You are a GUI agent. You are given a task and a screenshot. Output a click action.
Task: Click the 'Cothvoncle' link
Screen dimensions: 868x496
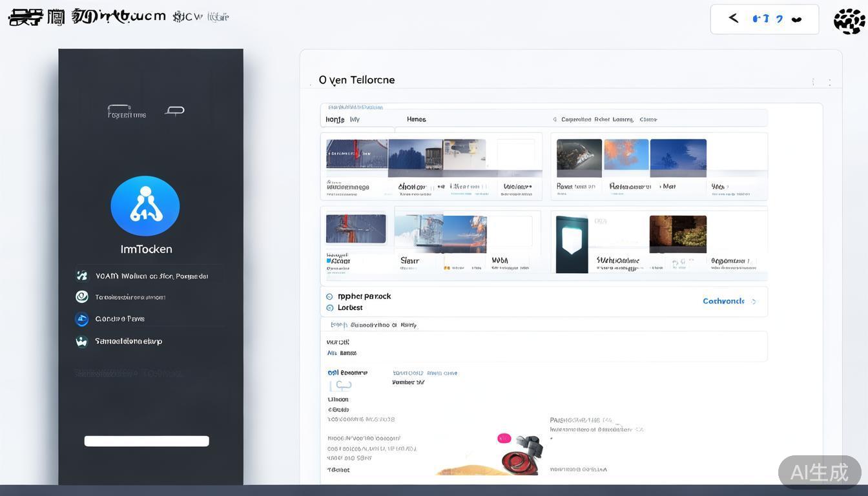tap(723, 302)
